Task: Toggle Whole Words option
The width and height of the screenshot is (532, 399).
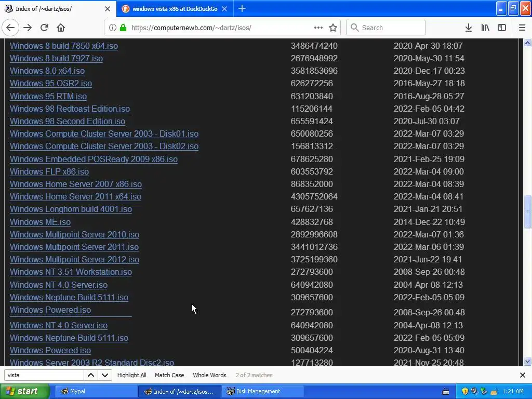Action: coord(209,375)
